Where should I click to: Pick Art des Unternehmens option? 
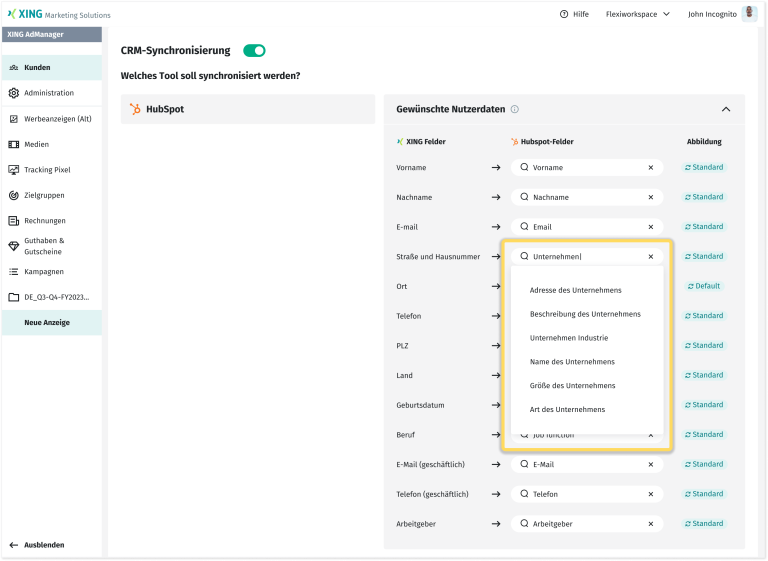(567, 410)
